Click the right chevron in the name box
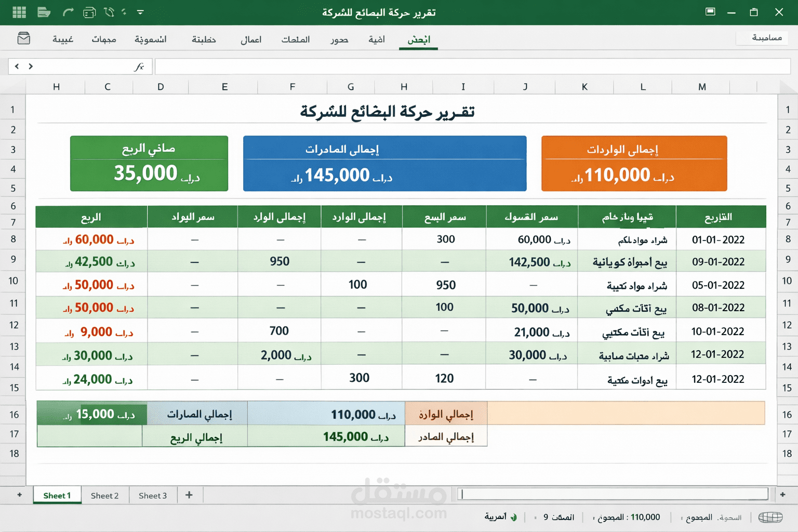798x532 pixels. pos(31,66)
